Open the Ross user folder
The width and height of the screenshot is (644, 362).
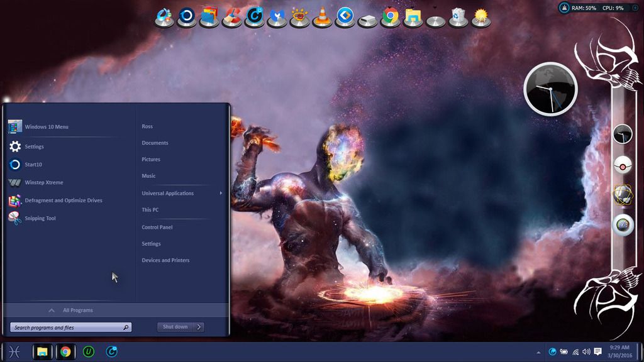coord(147,126)
